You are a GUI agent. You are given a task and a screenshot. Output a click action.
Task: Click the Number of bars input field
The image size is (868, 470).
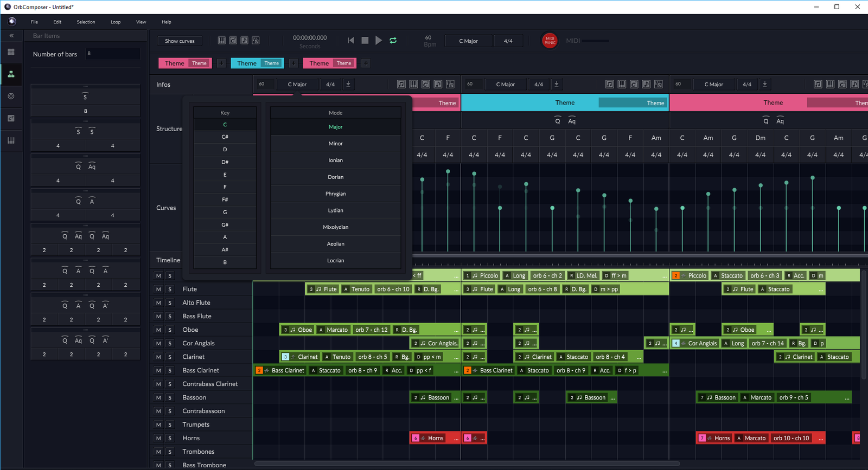[112, 54]
